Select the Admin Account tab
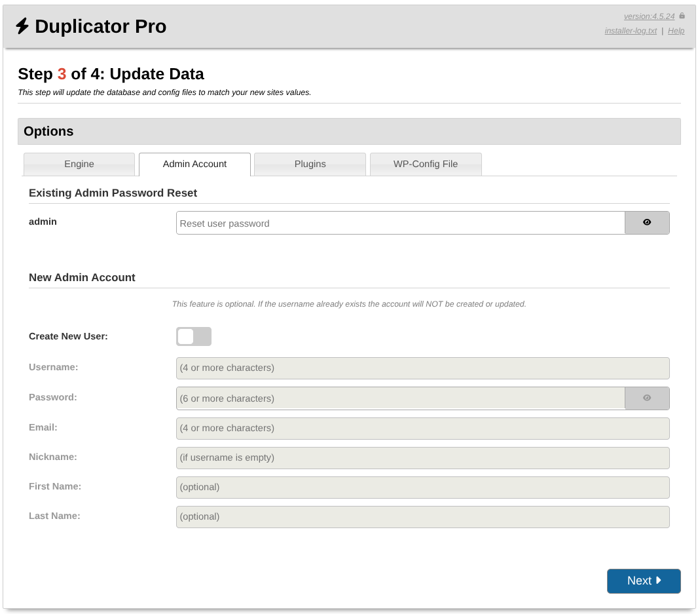The width and height of the screenshot is (700, 614). click(194, 164)
